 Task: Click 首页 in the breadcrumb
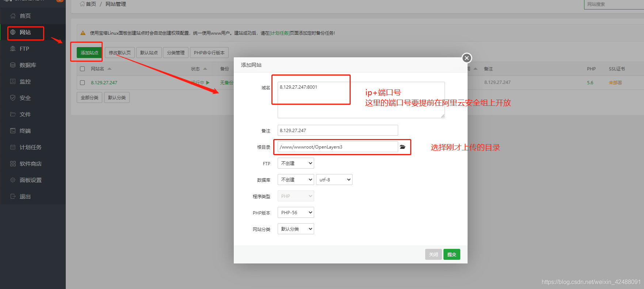pos(91,4)
